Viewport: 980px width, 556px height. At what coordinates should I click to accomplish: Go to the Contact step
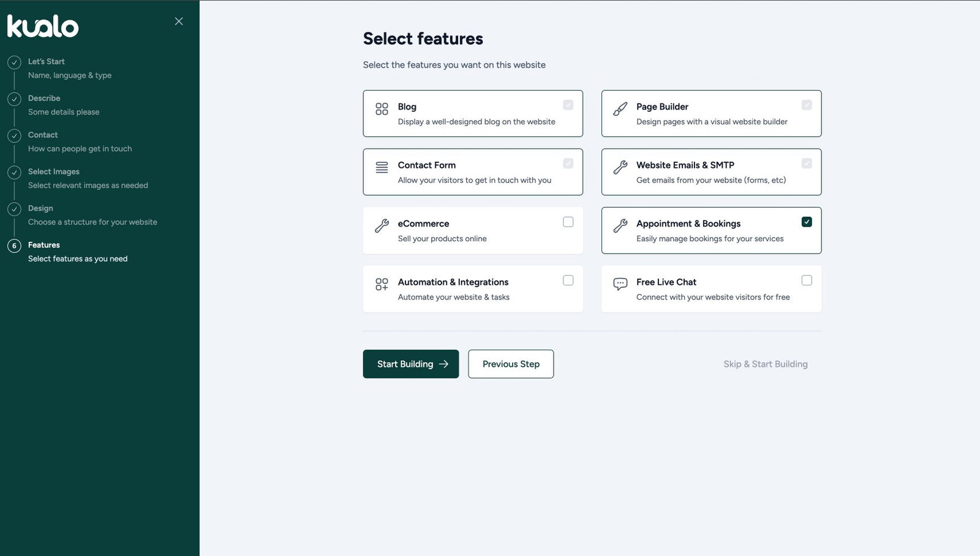pos(43,135)
